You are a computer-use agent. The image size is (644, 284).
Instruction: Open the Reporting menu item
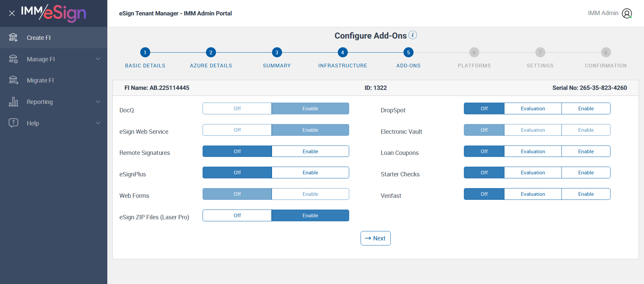(x=54, y=102)
